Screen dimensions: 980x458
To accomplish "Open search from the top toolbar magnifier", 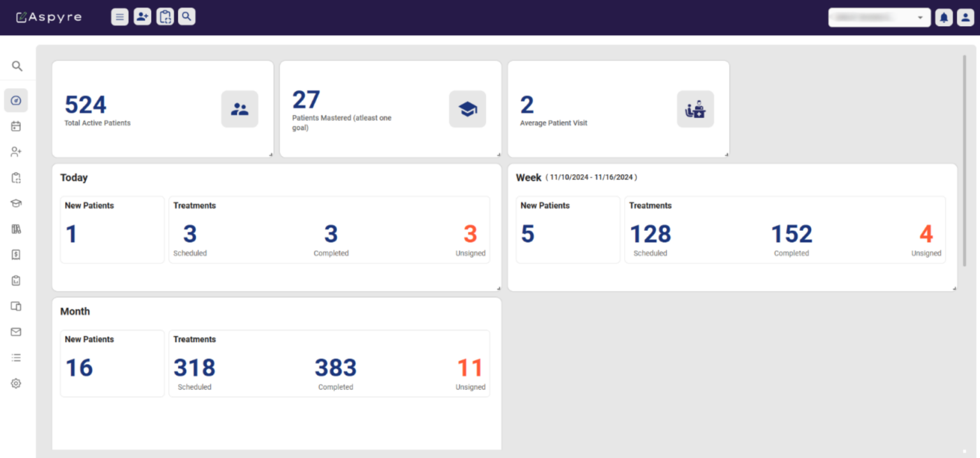I will pyautogui.click(x=186, y=17).
